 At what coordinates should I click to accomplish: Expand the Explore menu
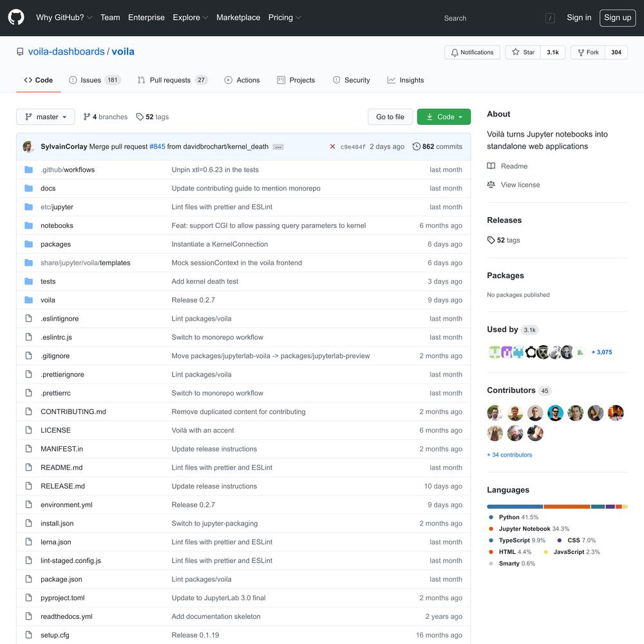click(x=190, y=17)
